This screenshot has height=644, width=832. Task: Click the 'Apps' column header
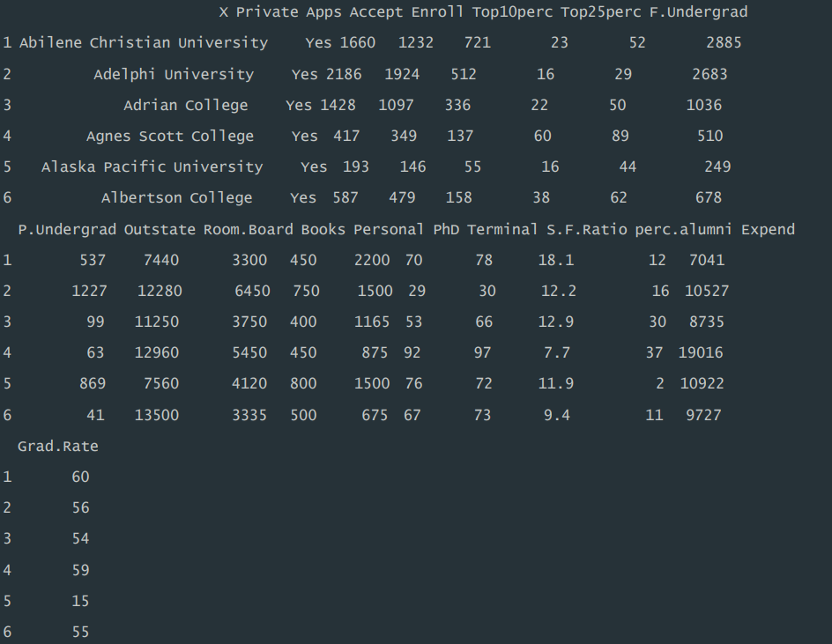click(323, 12)
